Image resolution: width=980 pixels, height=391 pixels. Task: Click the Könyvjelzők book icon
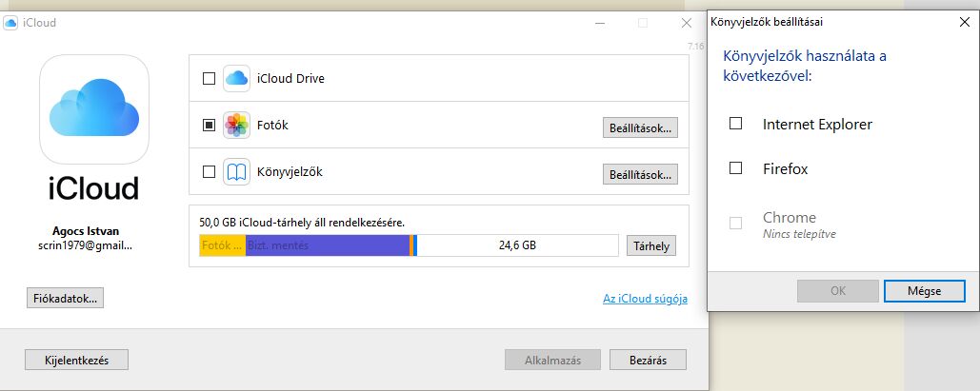(237, 172)
